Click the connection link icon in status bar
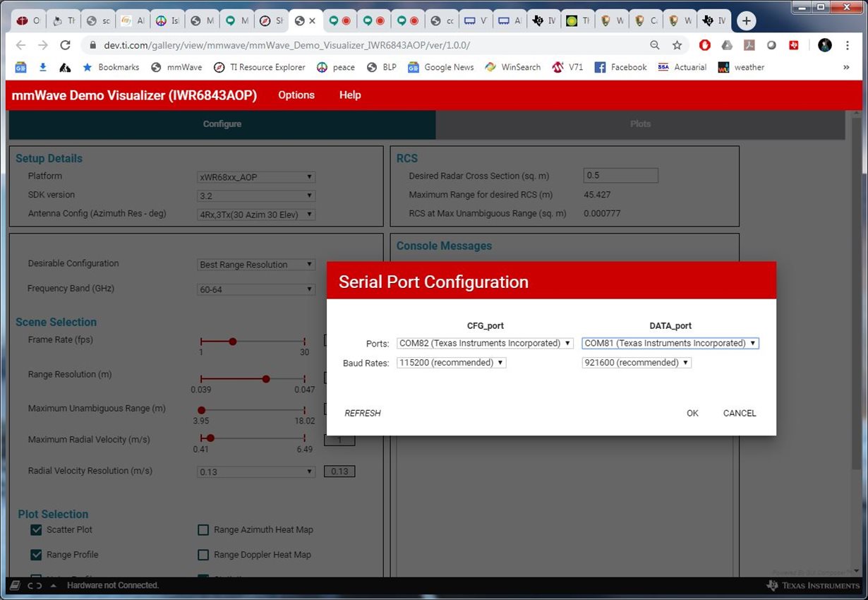 pos(35,586)
